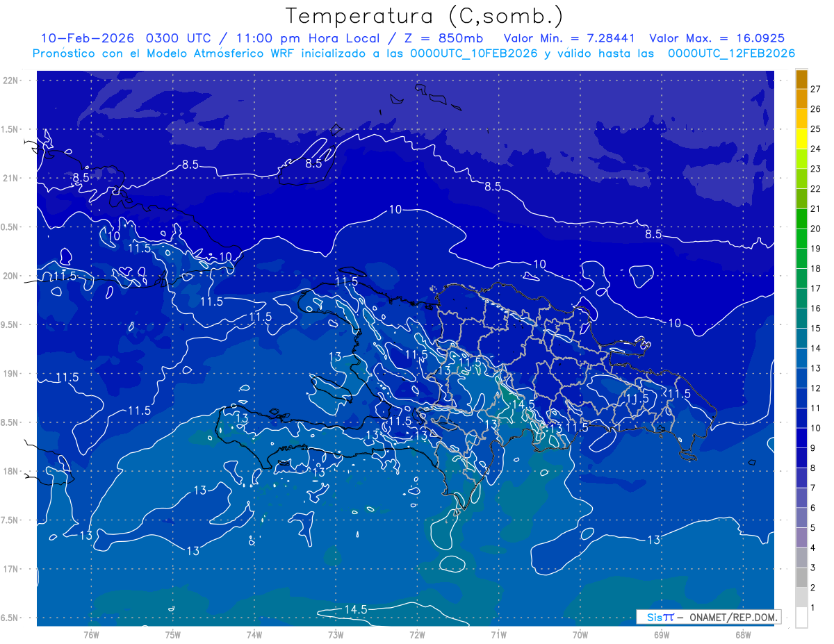
Task: Click the "19N" latitude tick label
Action: [11, 374]
